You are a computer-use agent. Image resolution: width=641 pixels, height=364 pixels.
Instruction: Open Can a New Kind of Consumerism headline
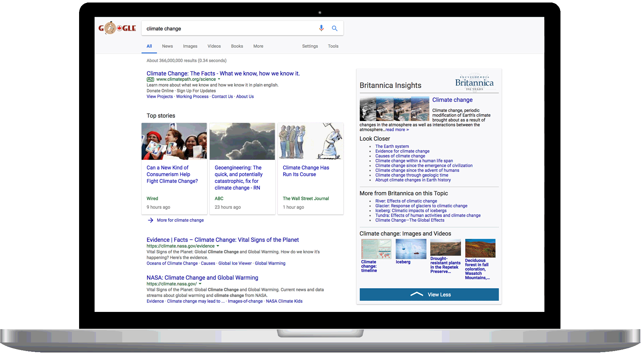coord(172,174)
